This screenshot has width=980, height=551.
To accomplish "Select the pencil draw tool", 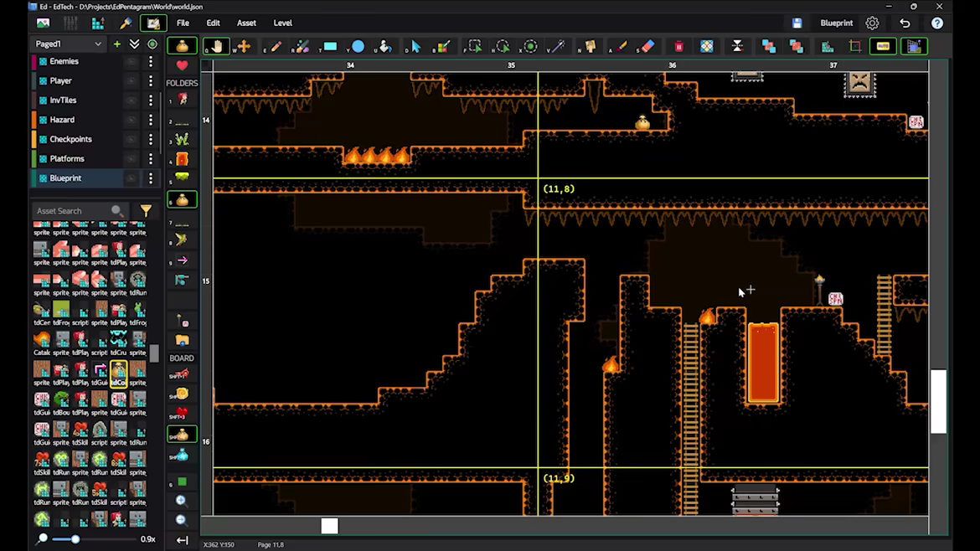I will pos(275,46).
